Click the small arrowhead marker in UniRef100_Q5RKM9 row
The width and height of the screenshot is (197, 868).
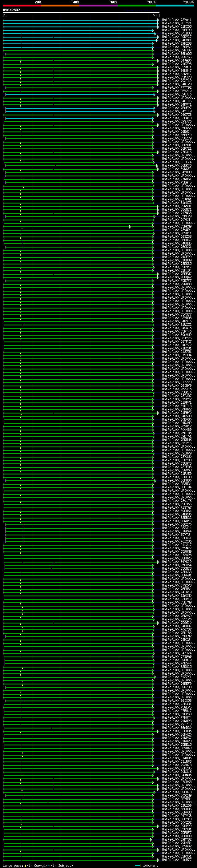coord(130,226)
